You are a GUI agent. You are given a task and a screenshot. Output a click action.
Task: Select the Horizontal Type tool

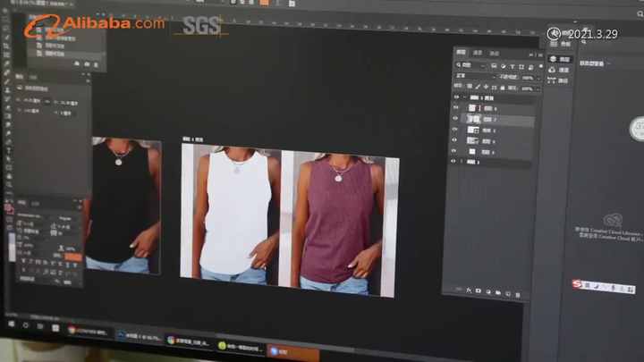pos(8,151)
